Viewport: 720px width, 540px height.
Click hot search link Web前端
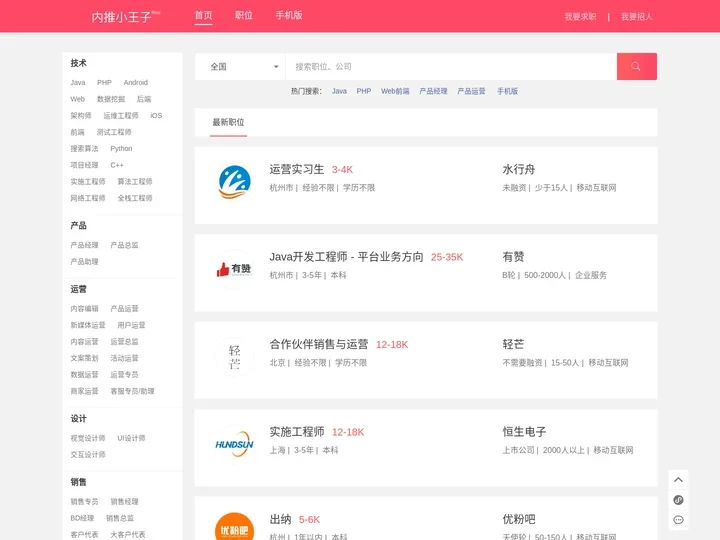[x=395, y=91]
